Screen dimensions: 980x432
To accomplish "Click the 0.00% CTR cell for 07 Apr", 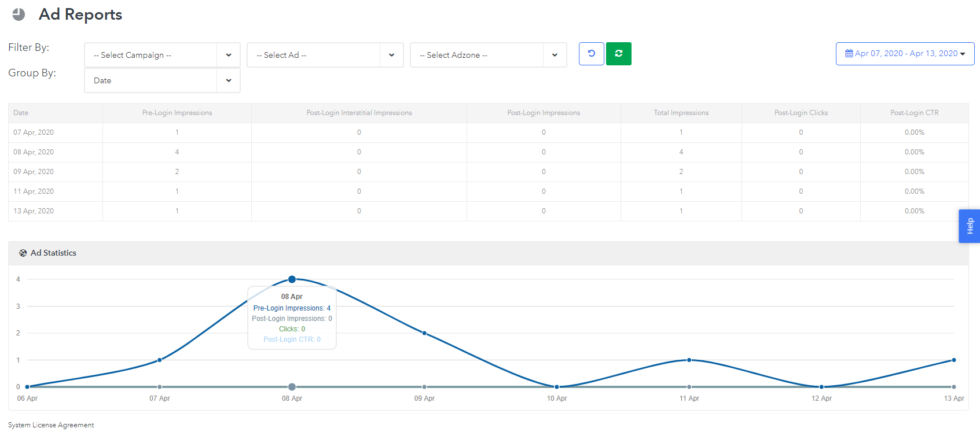I will click(x=915, y=132).
